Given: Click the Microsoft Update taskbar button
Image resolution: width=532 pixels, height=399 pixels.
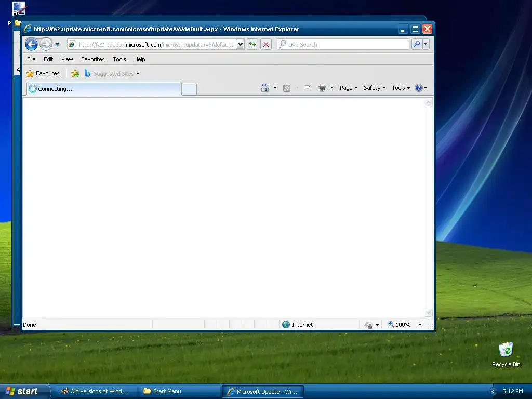Looking at the screenshot, I should [262, 392].
